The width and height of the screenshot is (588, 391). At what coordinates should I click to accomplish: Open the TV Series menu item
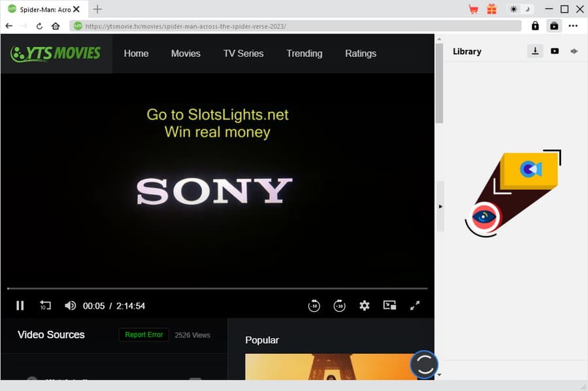pos(243,54)
